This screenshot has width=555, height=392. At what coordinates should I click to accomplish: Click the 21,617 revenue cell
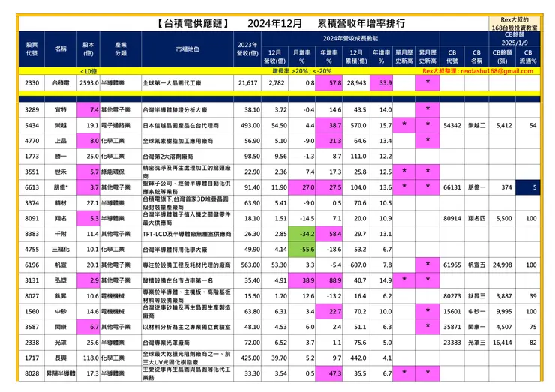tap(247, 82)
